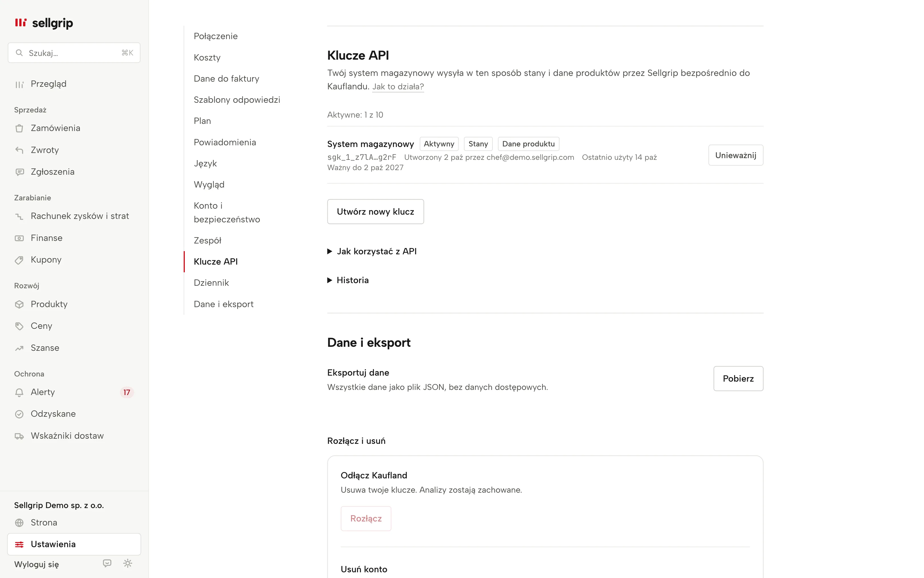Click the Strona globe icon
This screenshot has width=924, height=578.
pos(19,523)
